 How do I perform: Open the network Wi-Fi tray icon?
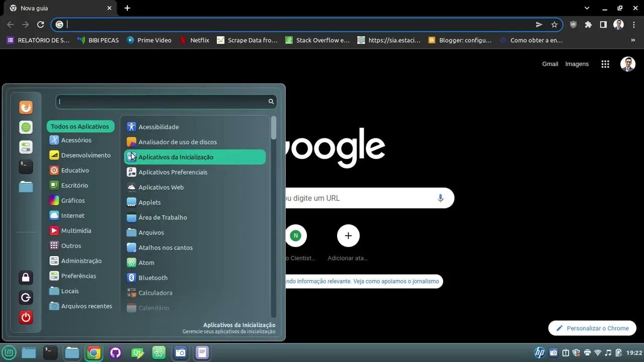click(x=598, y=352)
